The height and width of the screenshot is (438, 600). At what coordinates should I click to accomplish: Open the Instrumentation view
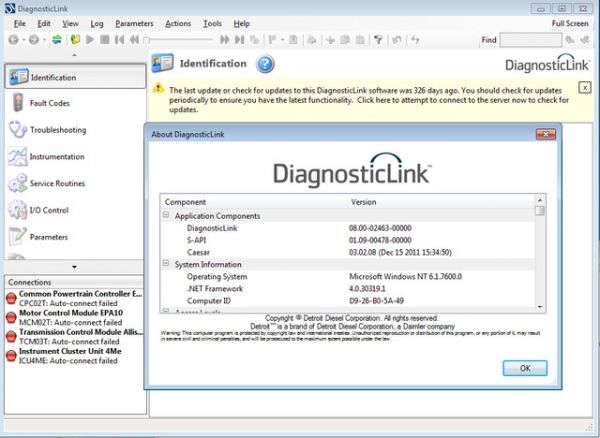point(56,157)
